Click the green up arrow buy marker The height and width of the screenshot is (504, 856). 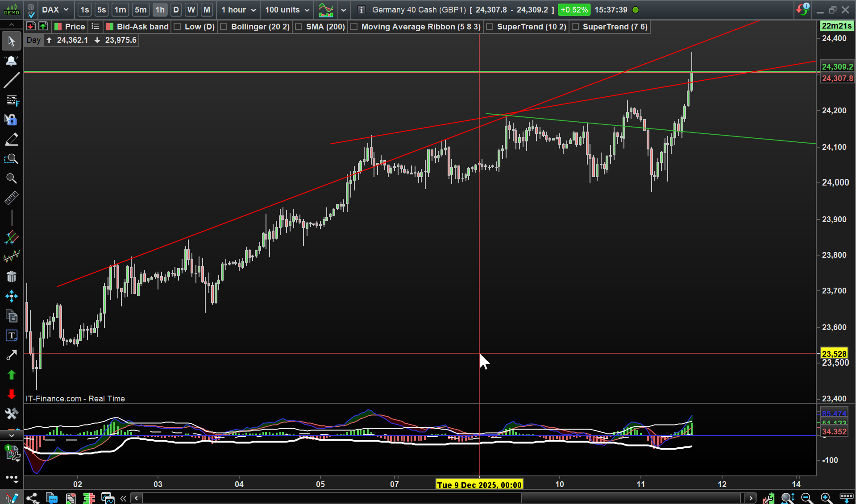click(12, 375)
